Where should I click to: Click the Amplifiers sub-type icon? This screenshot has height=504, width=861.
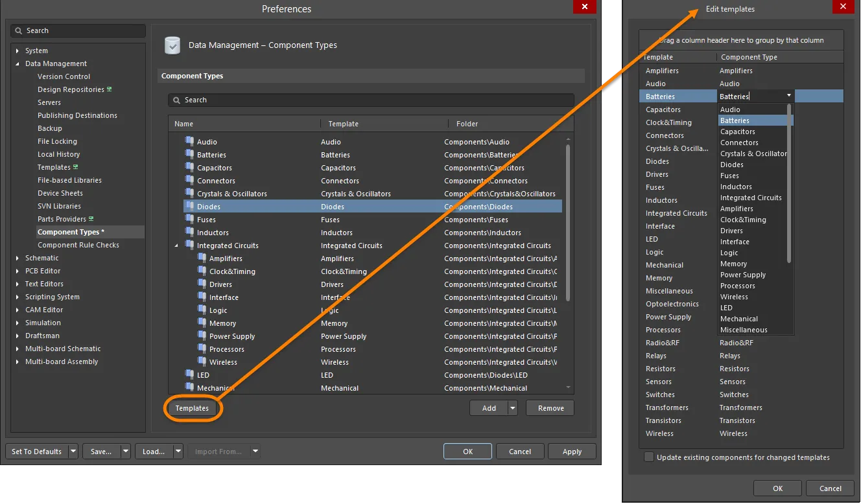[202, 258]
